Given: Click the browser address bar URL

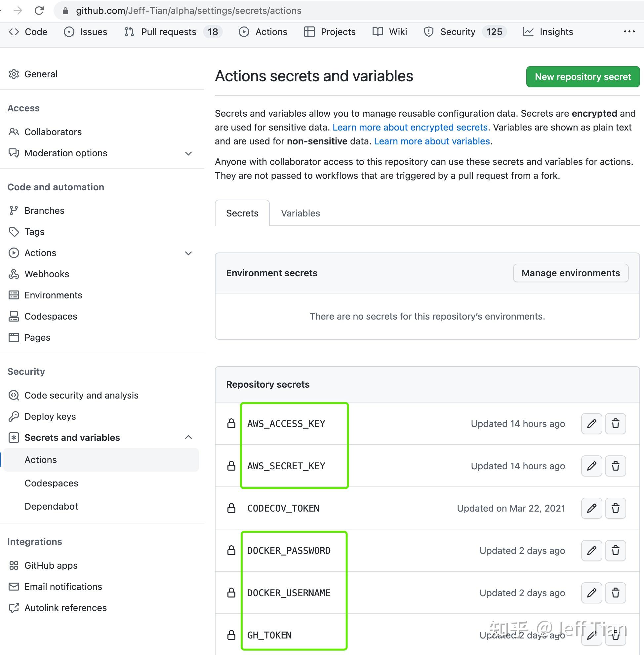Looking at the screenshot, I should (x=188, y=11).
